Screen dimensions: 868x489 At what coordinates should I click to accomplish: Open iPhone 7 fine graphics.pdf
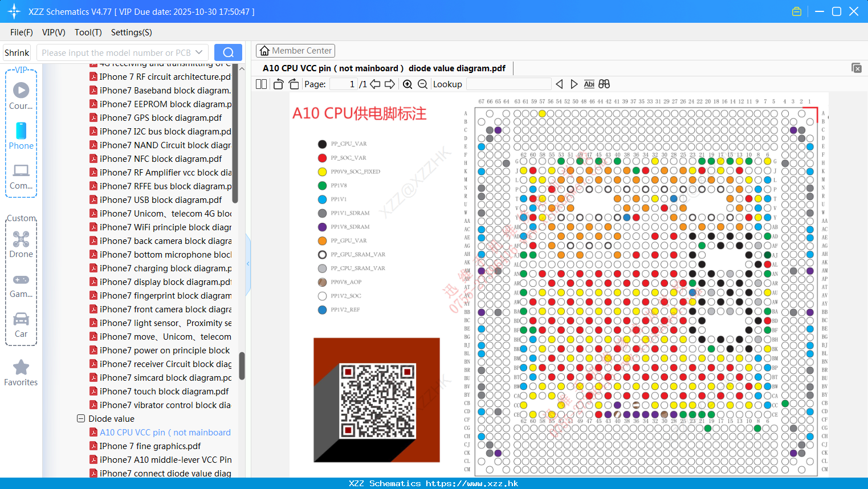[150, 446]
